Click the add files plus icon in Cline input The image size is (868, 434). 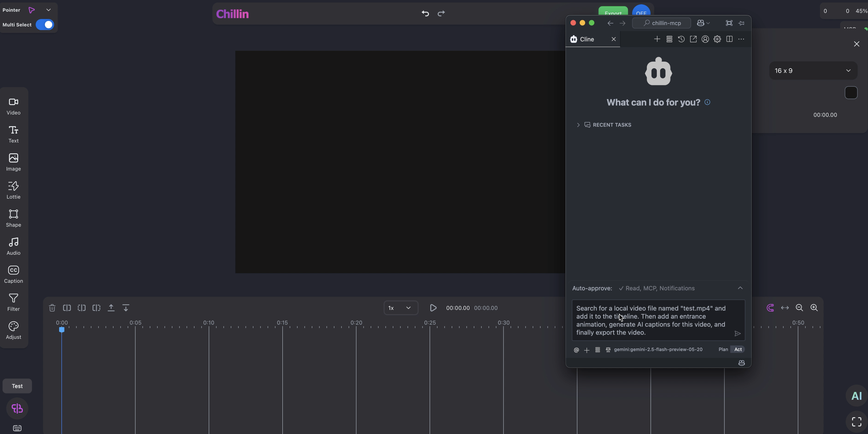(x=587, y=350)
